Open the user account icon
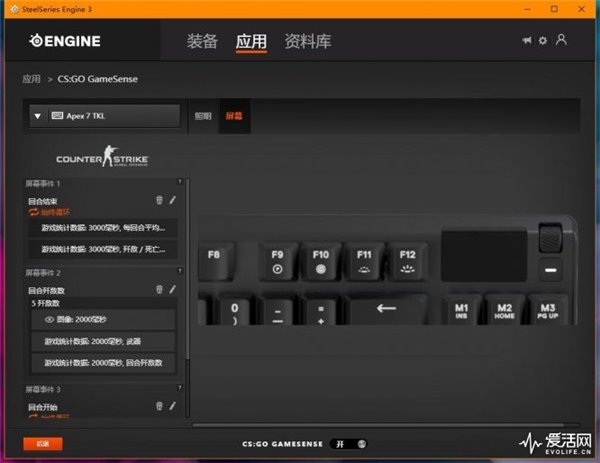 tap(561, 40)
